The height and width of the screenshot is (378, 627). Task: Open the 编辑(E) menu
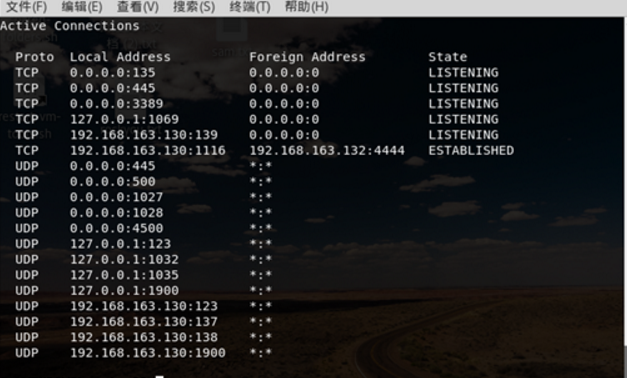82,7
